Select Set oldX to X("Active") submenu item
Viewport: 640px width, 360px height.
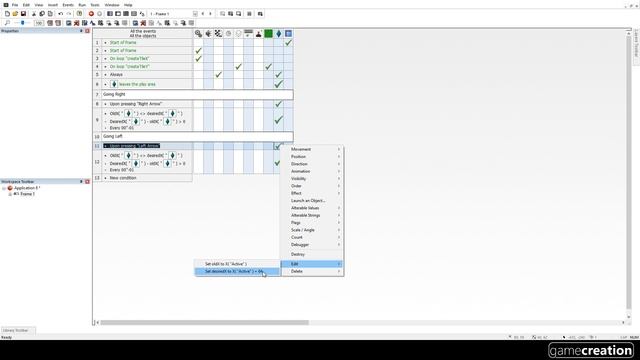pyautogui.click(x=237, y=264)
